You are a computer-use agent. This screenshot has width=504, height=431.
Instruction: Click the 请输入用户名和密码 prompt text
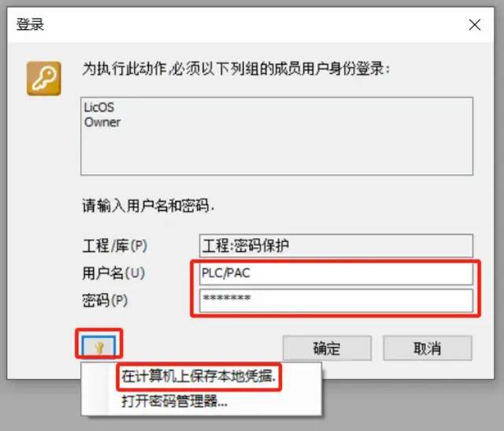point(148,206)
